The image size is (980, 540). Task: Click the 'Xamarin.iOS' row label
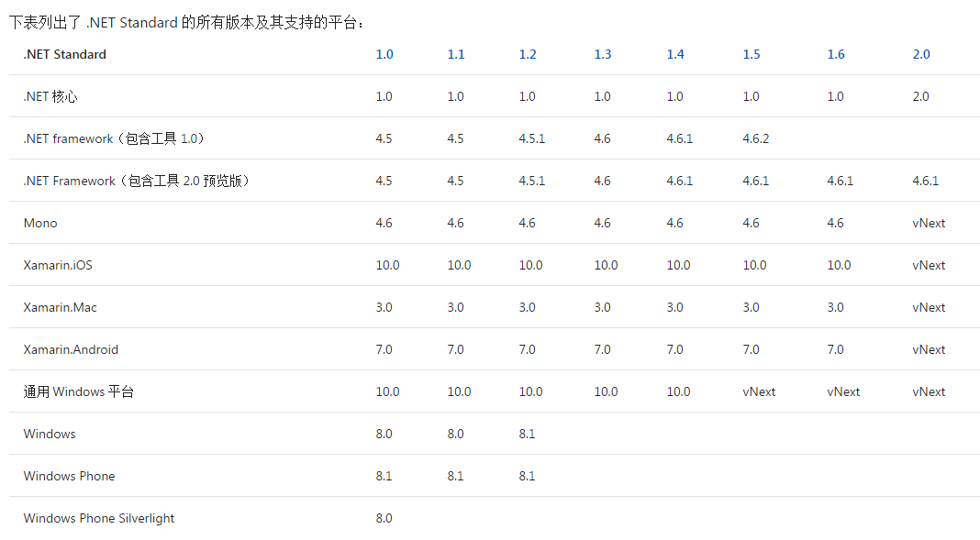pyautogui.click(x=58, y=265)
